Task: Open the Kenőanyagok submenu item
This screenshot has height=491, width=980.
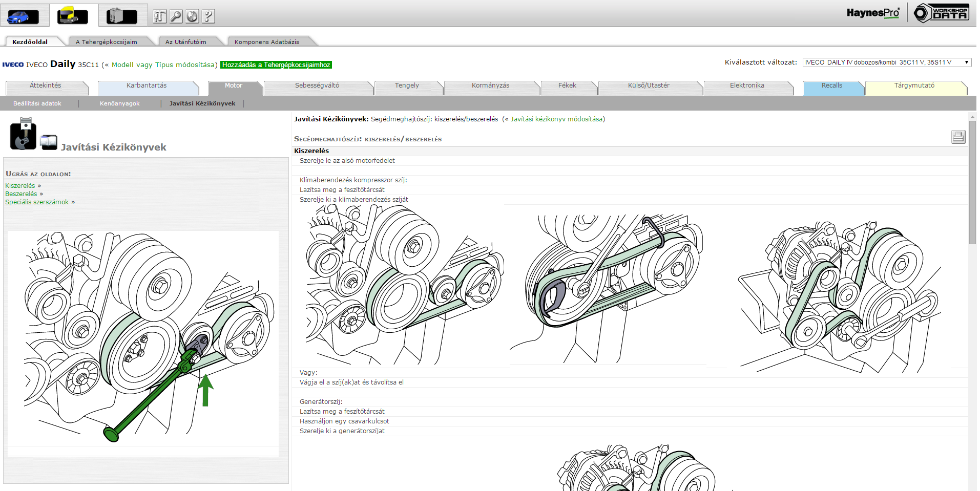Action: pos(119,103)
